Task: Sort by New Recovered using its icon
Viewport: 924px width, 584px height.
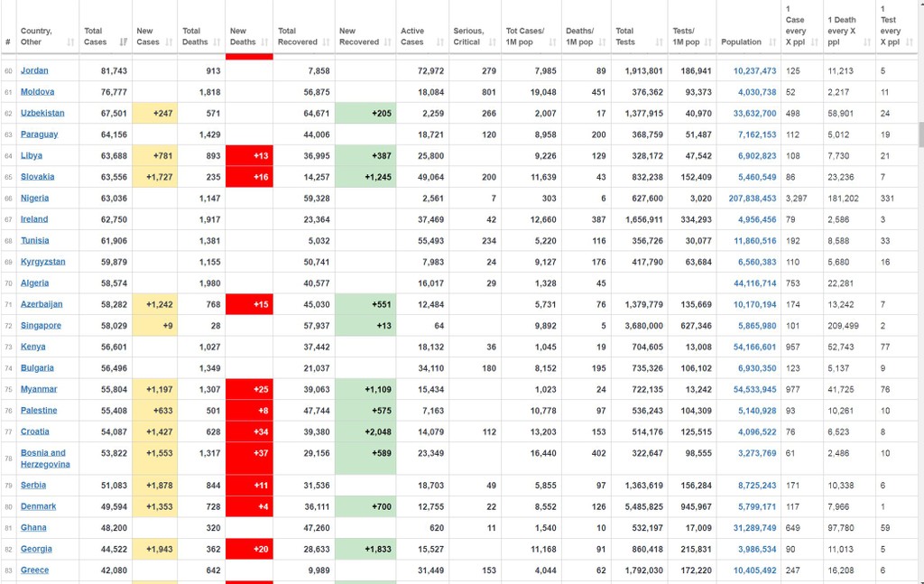Action: coord(388,42)
